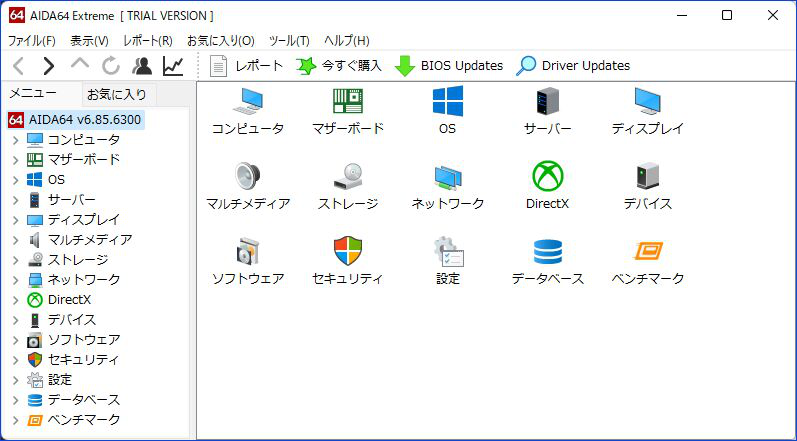Expand the ストレージ tree node
Viewport: 797px width, 441px height.
16,260
